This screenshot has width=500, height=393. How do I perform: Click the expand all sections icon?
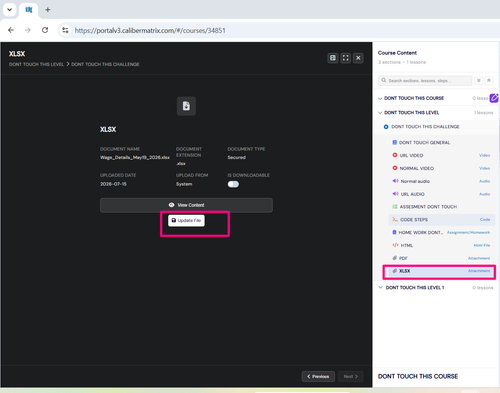tap(479, 80)
